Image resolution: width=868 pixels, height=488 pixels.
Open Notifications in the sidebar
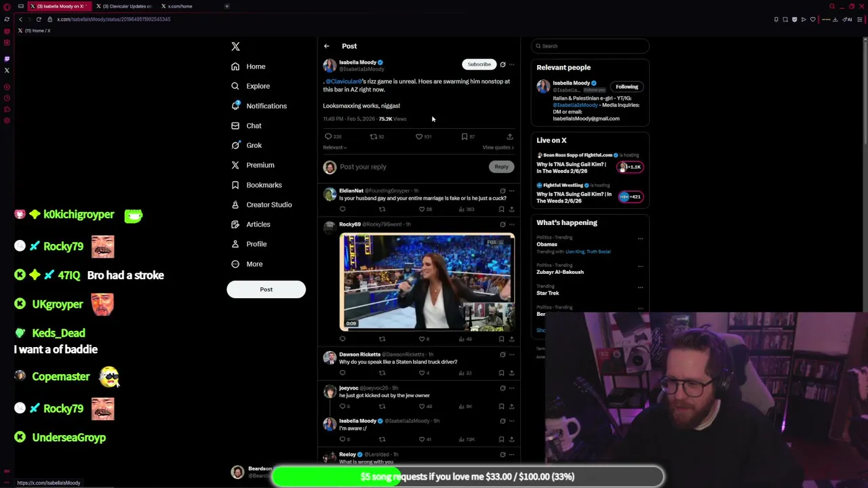tap(258, 106)
